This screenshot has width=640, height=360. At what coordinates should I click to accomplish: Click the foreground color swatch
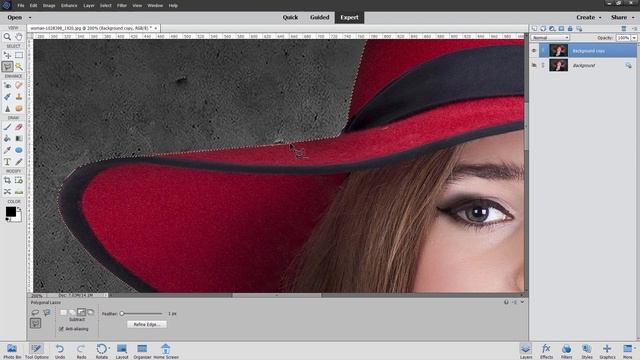pos(11,211)
